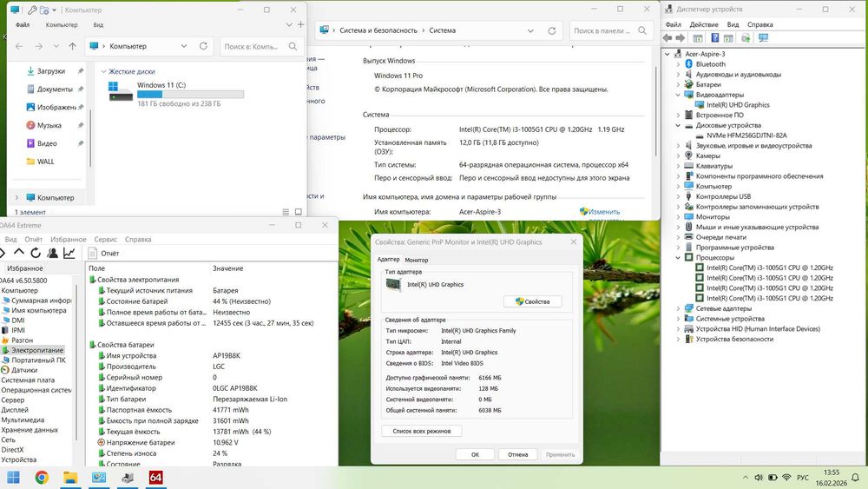The width and height of the screenshot is (868, 489).
Task: Open Действие menu in Device Manager
Action: pos(704,24)
